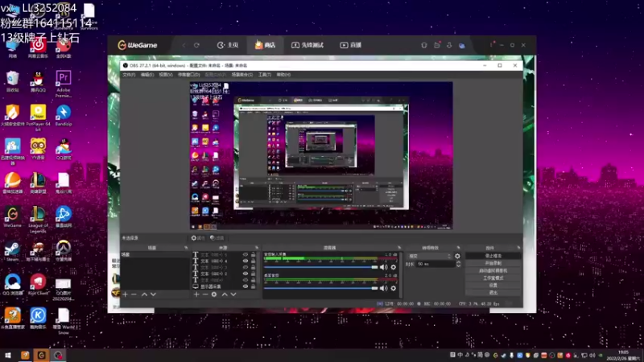Screen dimensions: 644x362
Task: Open source properties gear in sources toolbar
Action: click(214, 294)
